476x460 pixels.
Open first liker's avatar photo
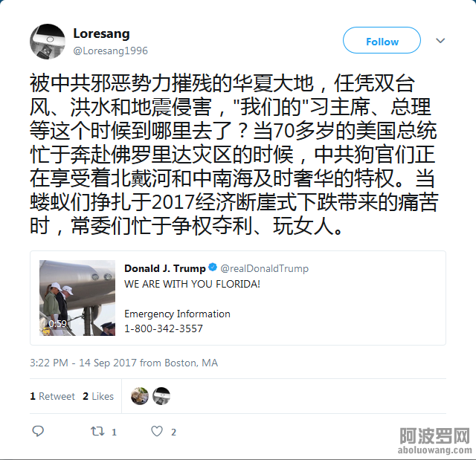(x=140, y=396)
